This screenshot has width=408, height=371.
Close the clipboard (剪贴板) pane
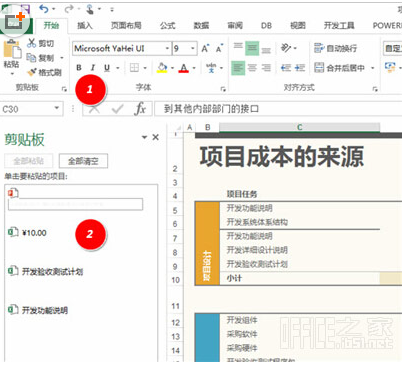(156, 137)
